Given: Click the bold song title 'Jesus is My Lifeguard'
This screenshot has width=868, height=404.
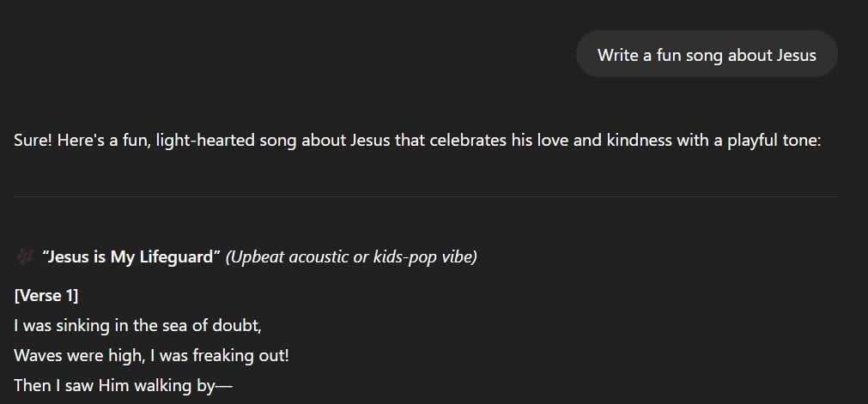Looking at the screenshot, I should pyautogui.click(x=131, y=257).
